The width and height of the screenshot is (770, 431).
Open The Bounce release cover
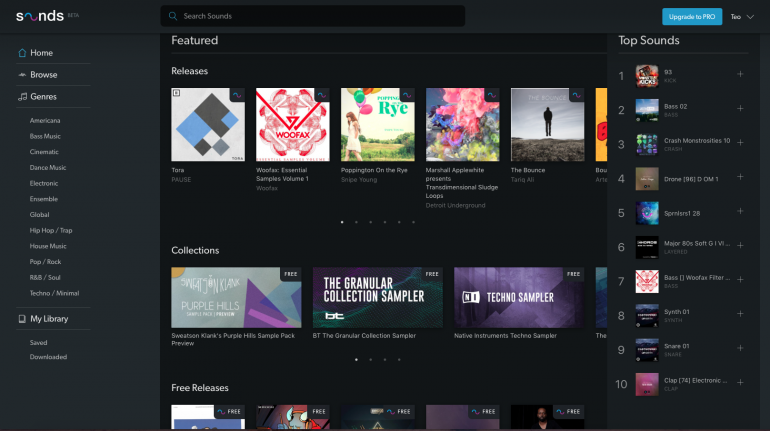click(x=548, y=125)
